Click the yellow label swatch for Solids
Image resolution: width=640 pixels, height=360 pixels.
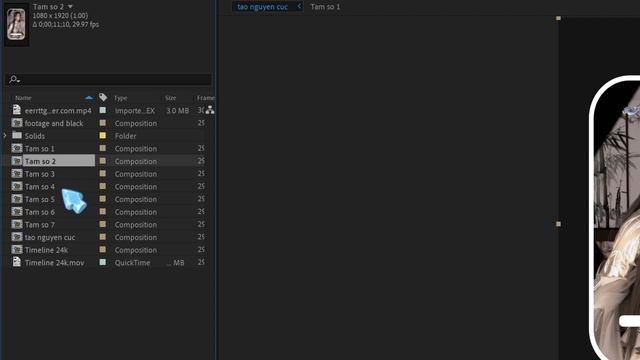[x=103, y=136]
